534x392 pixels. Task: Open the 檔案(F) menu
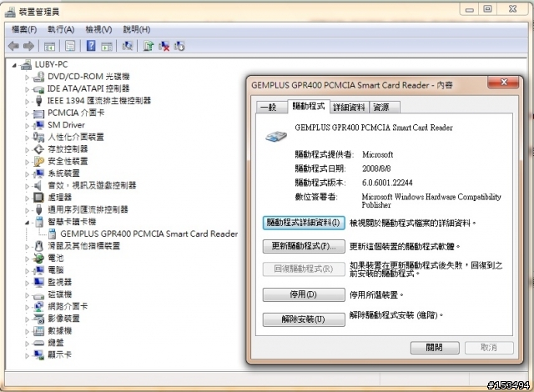coord(24,29)
